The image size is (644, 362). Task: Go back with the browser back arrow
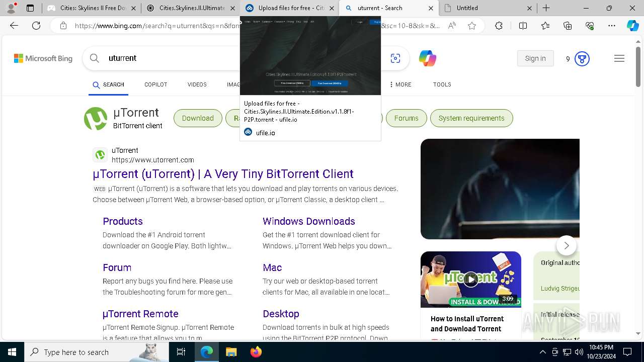(x=14, y=26)
